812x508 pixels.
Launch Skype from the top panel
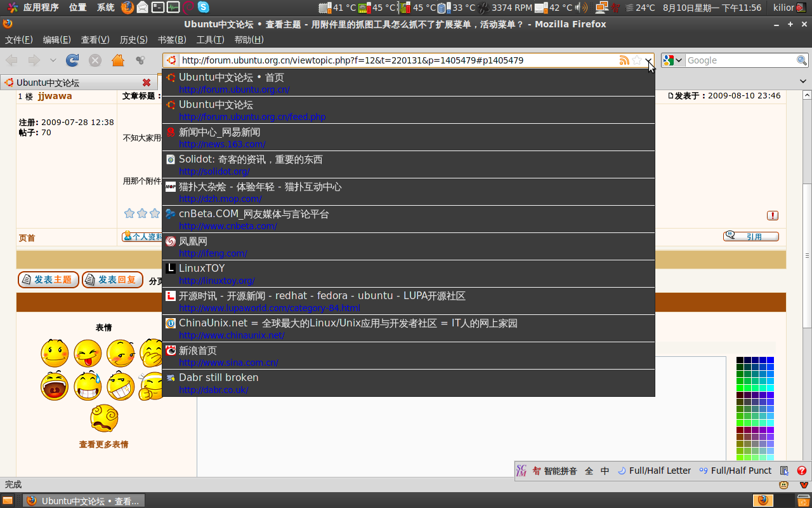point(204,8)
